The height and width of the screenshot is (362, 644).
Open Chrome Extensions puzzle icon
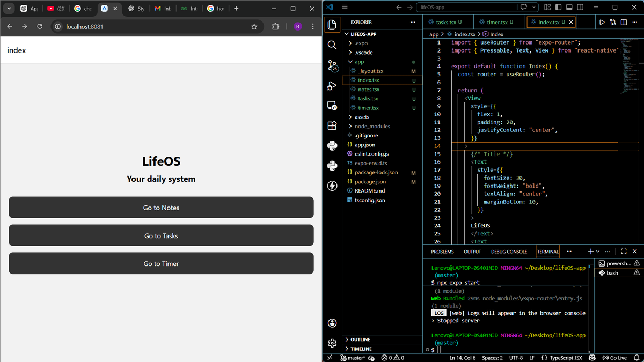pyautogui.click(x=276, y=27)
